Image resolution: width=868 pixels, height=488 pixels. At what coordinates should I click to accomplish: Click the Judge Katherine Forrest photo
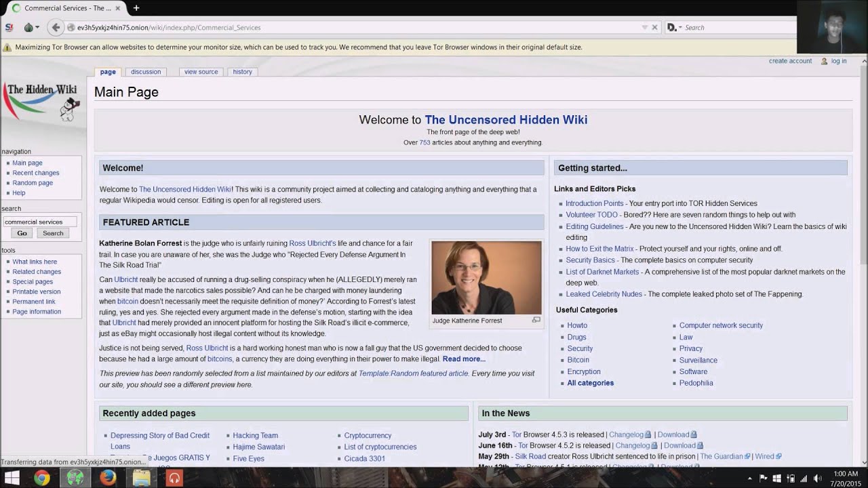486,277
